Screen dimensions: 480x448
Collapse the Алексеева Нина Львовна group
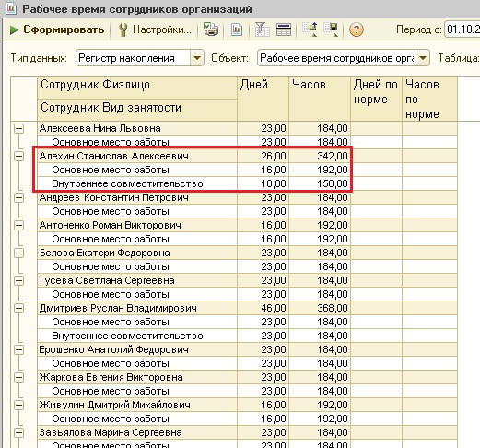(18, 128)
